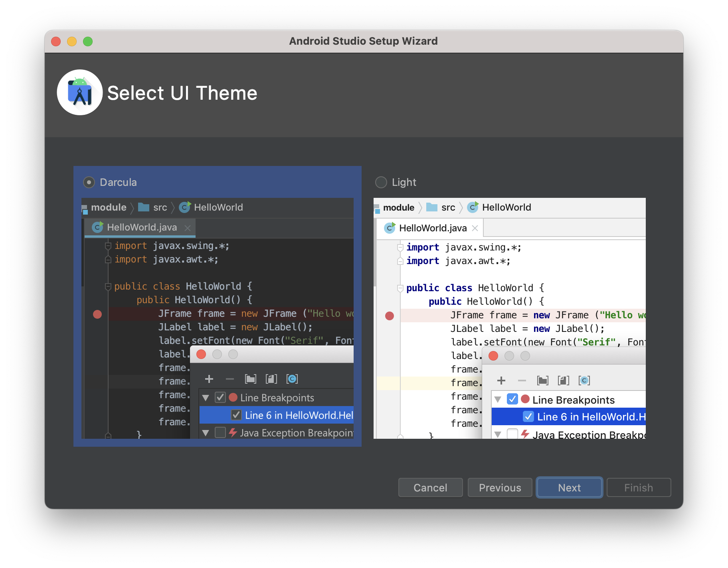Collapse Line Breakpoints tree in Light preview
The height and width of the screenshot is (568, 728).
[x=498, y=399]
